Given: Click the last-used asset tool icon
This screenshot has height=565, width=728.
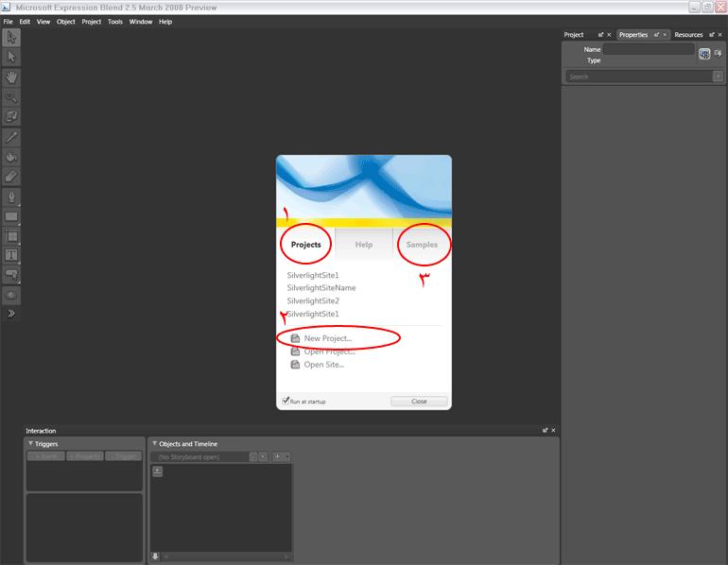Looking at the screenshot, I should [x=11, y=295].
